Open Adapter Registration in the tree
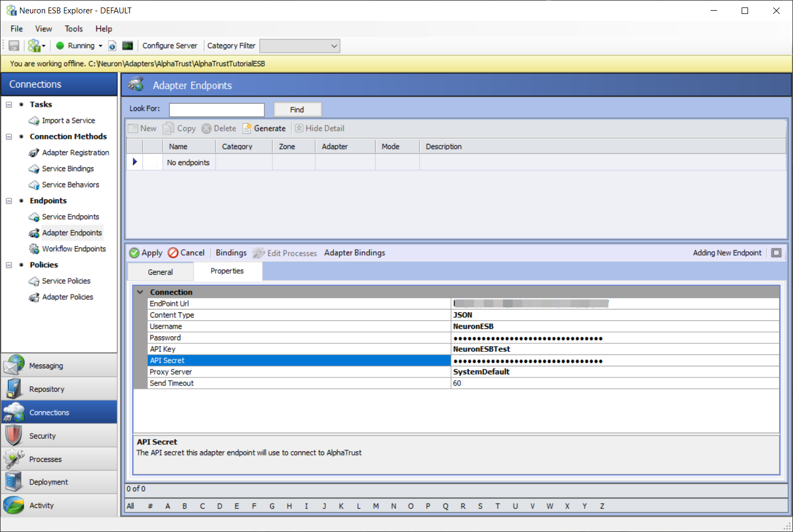The height and width of the screenshot is (532, 793). pos(75,153)
